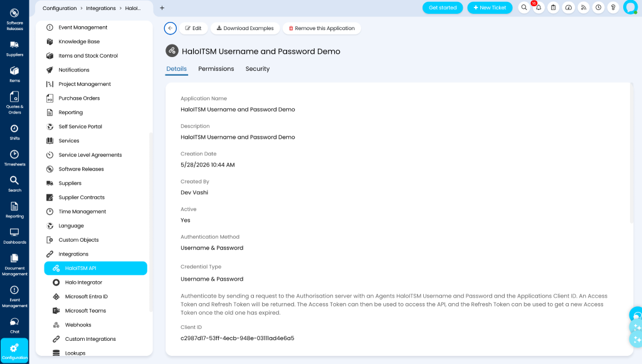Viewport: 642px width, 364px height.
Task: Open Suppliers in the left navigation bar
Action: pyautogui.click(x=14, y=49)
